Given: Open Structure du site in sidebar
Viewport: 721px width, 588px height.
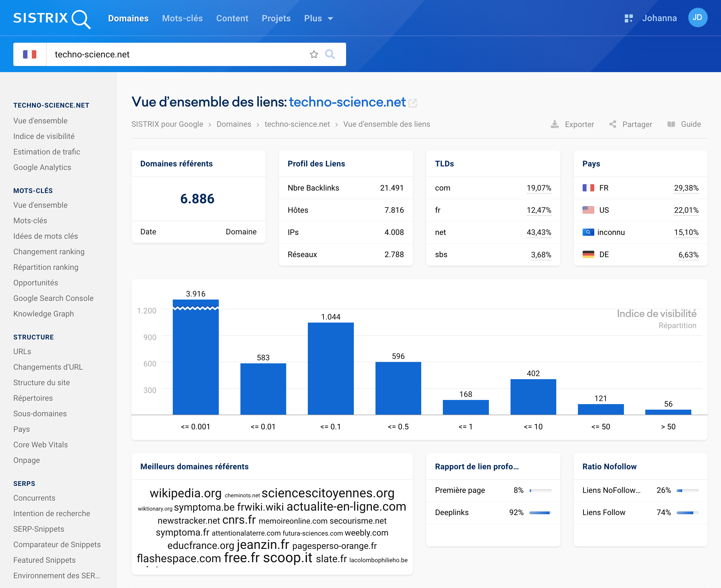Looking at the screenshot, I should [x=42, y=383].
